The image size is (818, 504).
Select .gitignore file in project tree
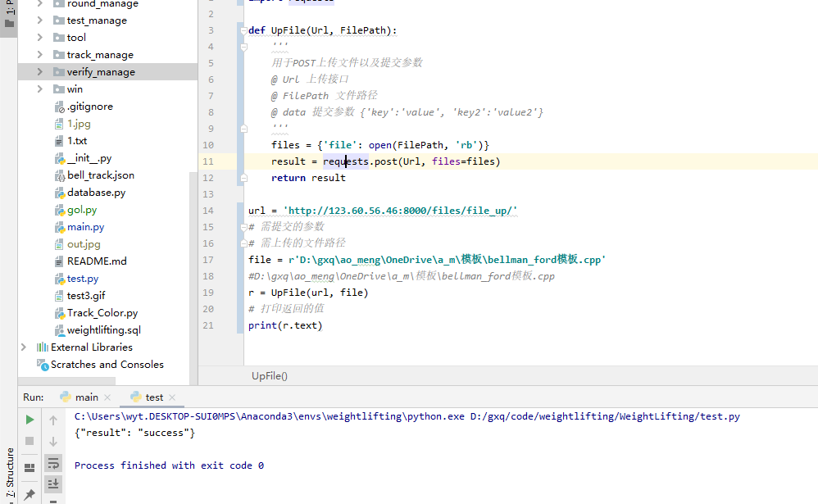coord(89,107)
